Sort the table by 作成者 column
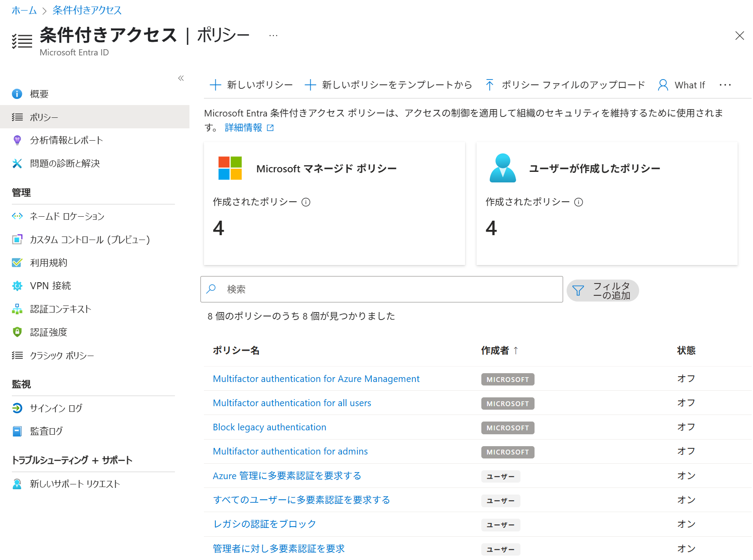This screenshot has width=753, height=560. tap(500, 350)
